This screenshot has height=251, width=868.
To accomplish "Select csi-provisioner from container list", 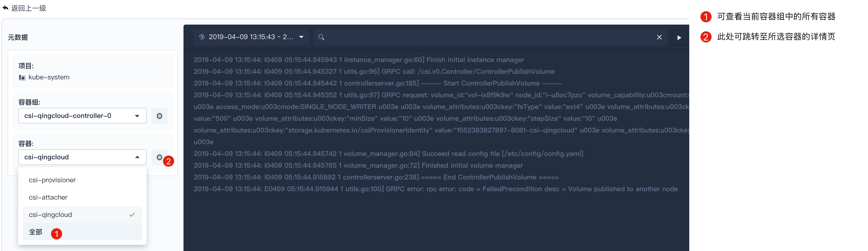I will pyautogui.click(x=52, y=180).
